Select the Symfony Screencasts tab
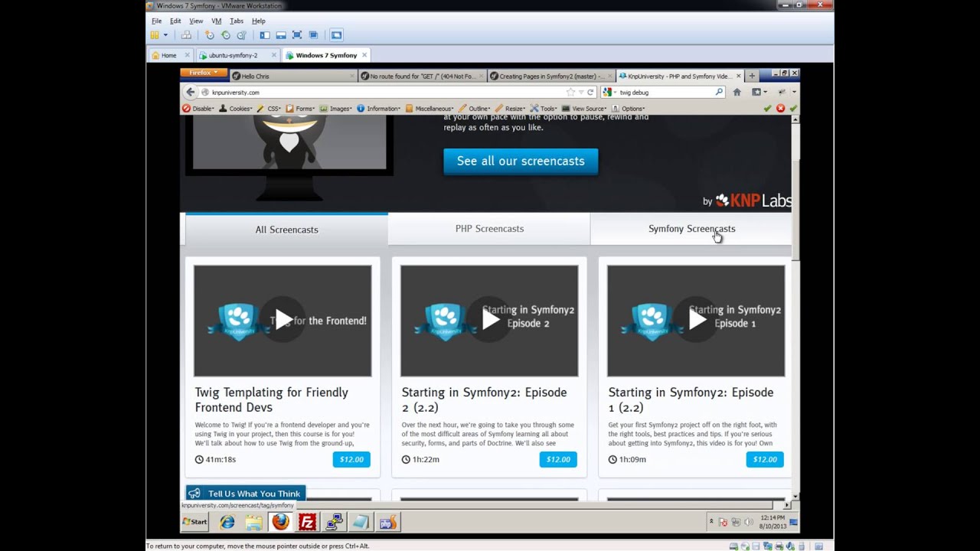The width and height of the screenshot is (980, 551). 691,229
